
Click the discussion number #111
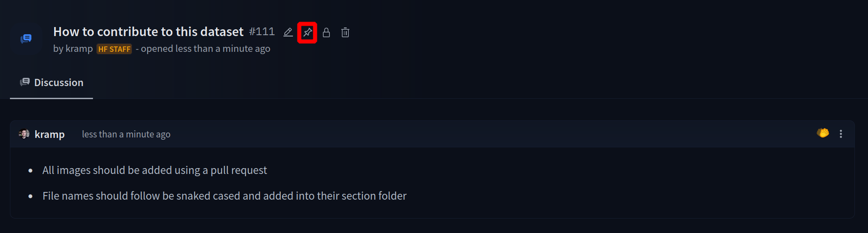262,32
